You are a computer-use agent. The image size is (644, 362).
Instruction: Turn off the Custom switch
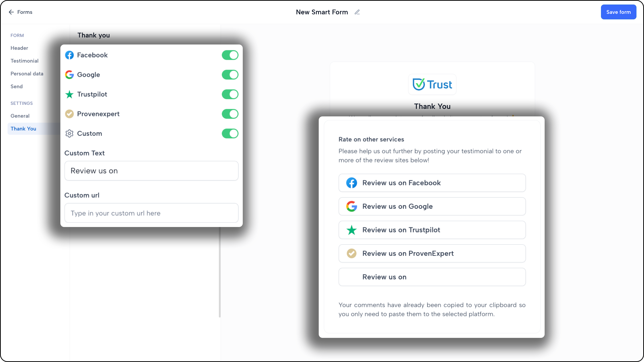(x=230, y=133)
